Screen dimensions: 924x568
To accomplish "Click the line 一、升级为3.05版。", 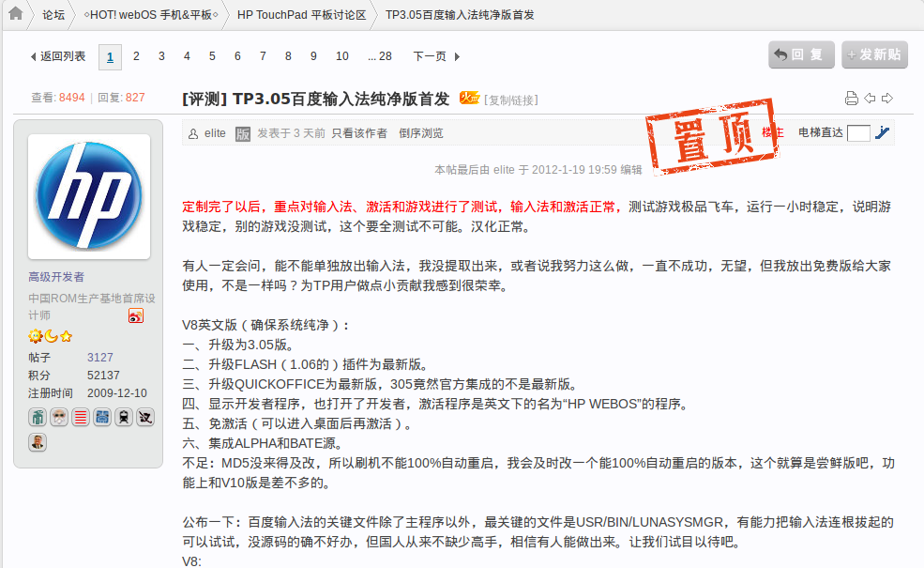I will (238, 345).
